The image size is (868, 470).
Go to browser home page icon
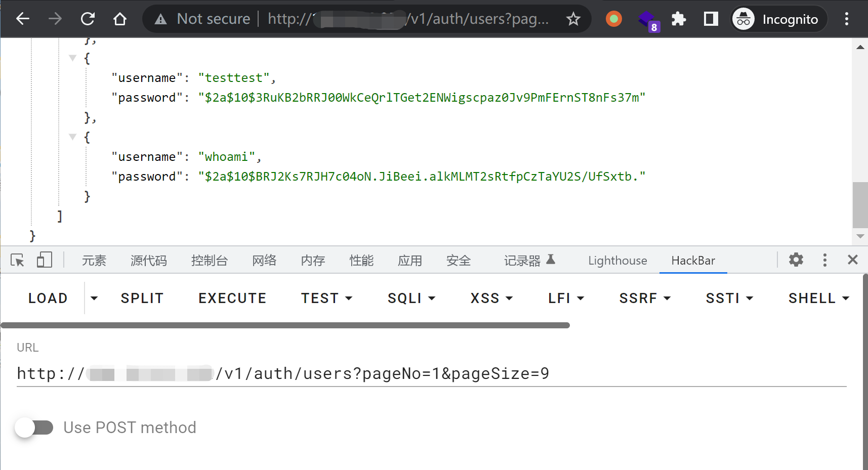pos(120,19)
